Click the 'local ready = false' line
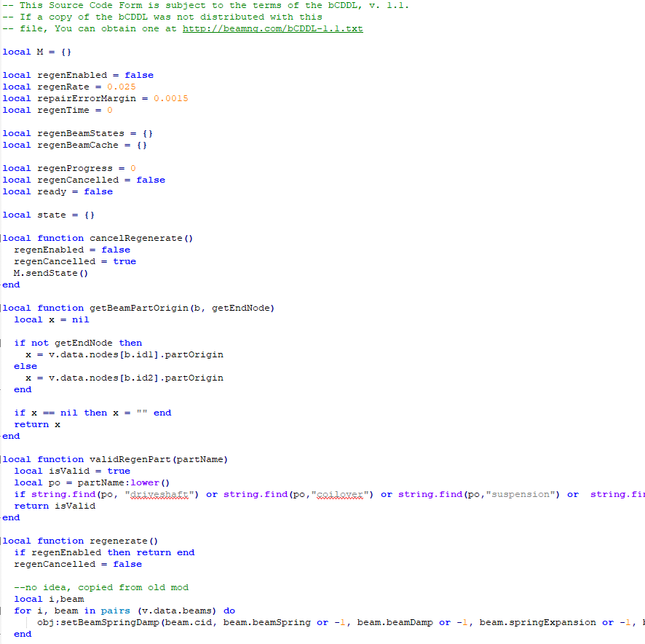 pos(58,192)
